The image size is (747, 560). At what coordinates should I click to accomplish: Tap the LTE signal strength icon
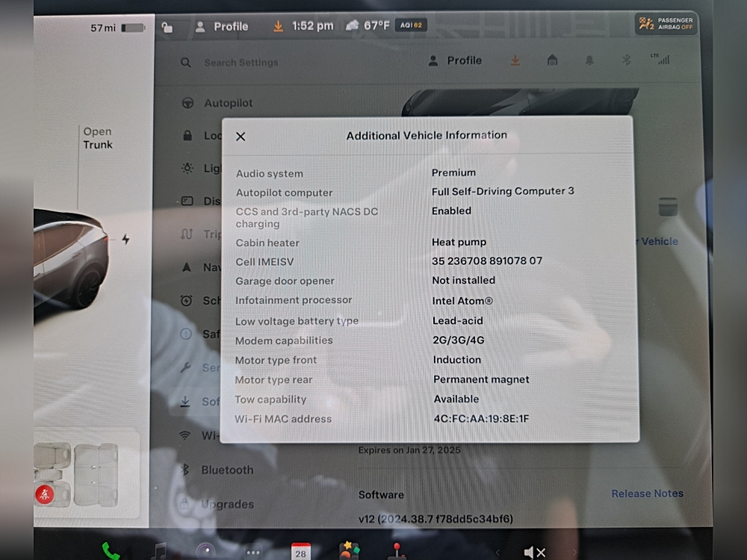coord(660,59)
